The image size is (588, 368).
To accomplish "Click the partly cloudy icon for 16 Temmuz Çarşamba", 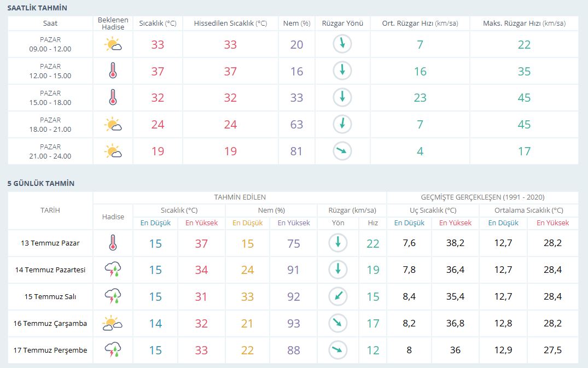I will tap(112, 323).
